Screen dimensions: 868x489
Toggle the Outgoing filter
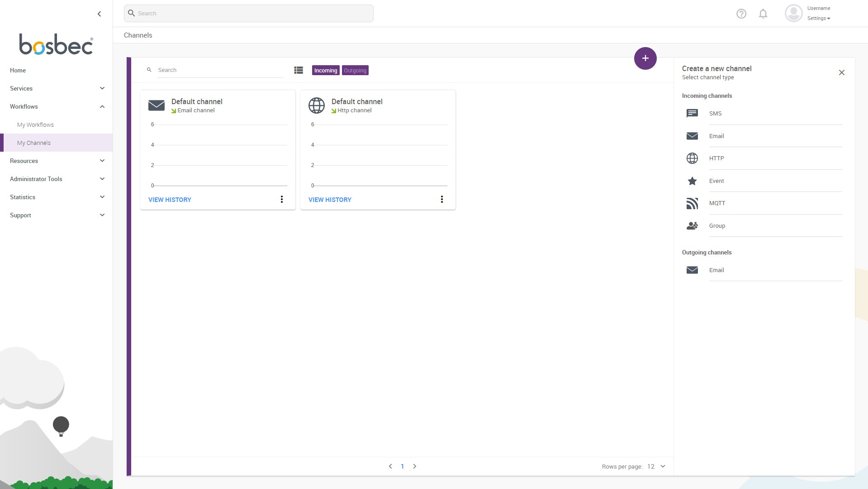click(355, 70)
